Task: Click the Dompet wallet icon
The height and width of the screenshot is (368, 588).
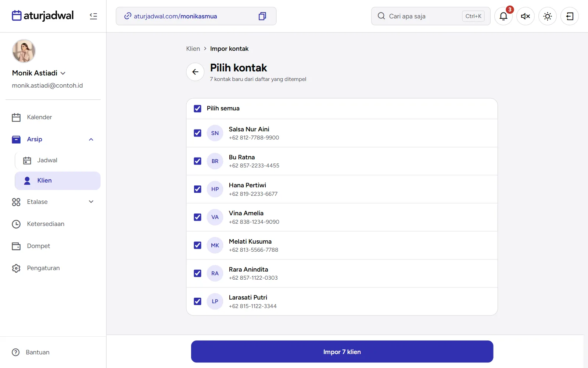Action: 16,246
